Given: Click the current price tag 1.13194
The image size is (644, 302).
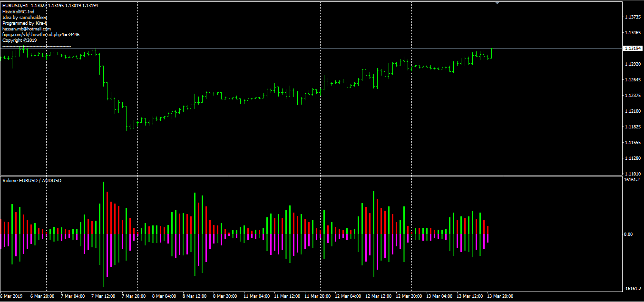Looking at the screenshot, I should click(633, 49).
